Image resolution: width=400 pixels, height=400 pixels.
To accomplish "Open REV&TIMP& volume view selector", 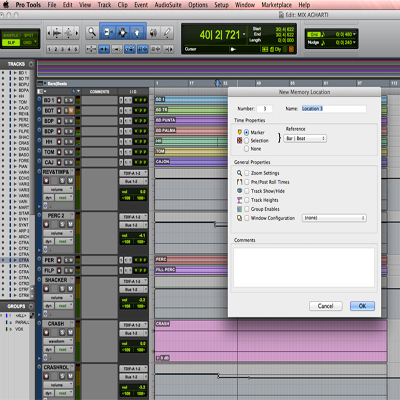I will click(58, 189).
